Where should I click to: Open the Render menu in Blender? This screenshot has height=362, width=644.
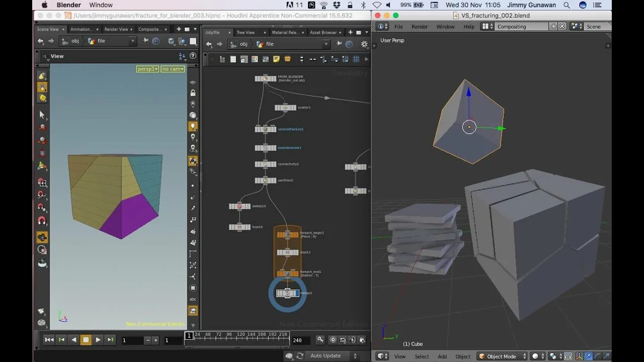(x=419, y=26)
